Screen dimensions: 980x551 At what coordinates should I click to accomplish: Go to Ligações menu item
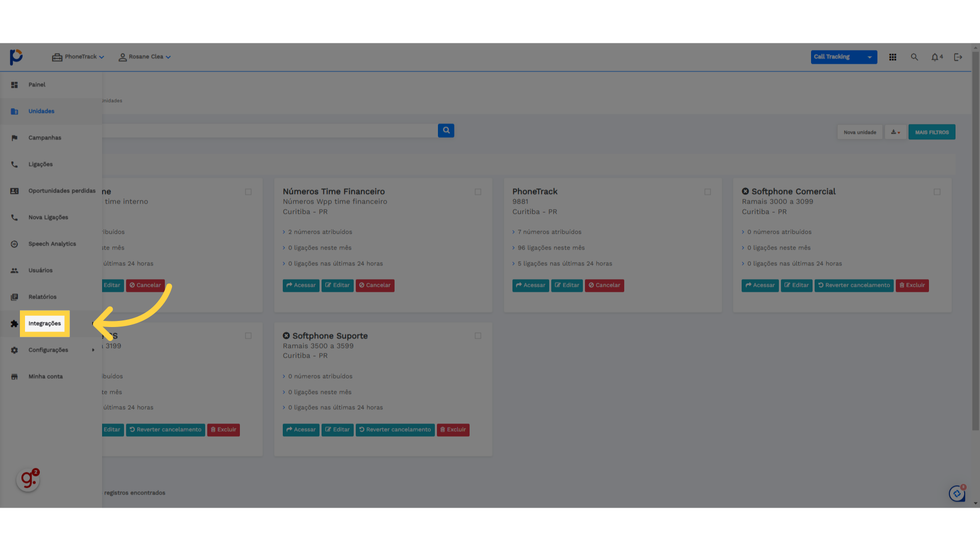[x=41, y=164]
